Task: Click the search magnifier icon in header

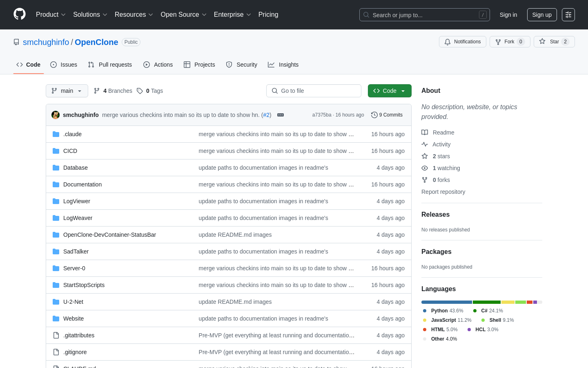Action: (366, 15)
